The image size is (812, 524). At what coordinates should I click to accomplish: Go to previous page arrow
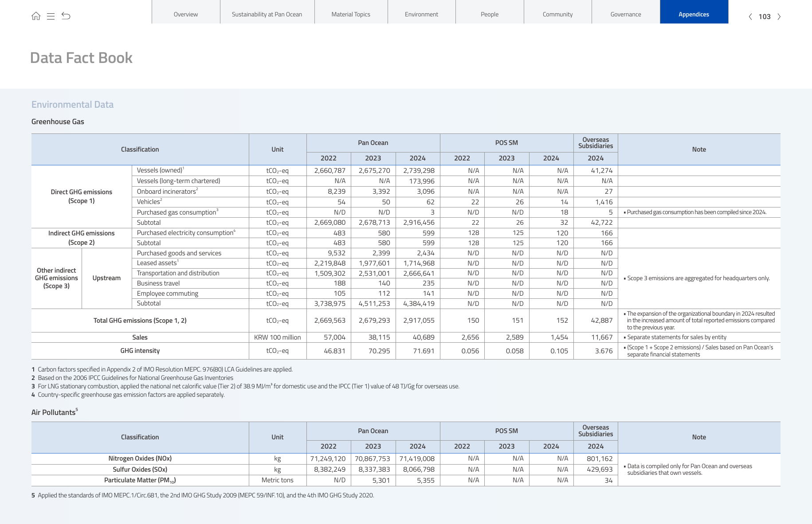pyautogui.click(x=750, y=17)
